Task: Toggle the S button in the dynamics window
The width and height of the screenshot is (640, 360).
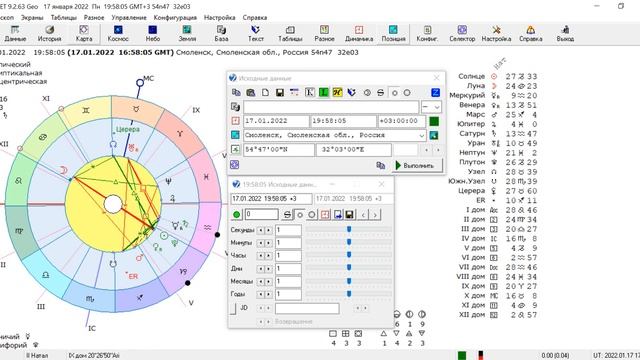Action: [287, 215]
